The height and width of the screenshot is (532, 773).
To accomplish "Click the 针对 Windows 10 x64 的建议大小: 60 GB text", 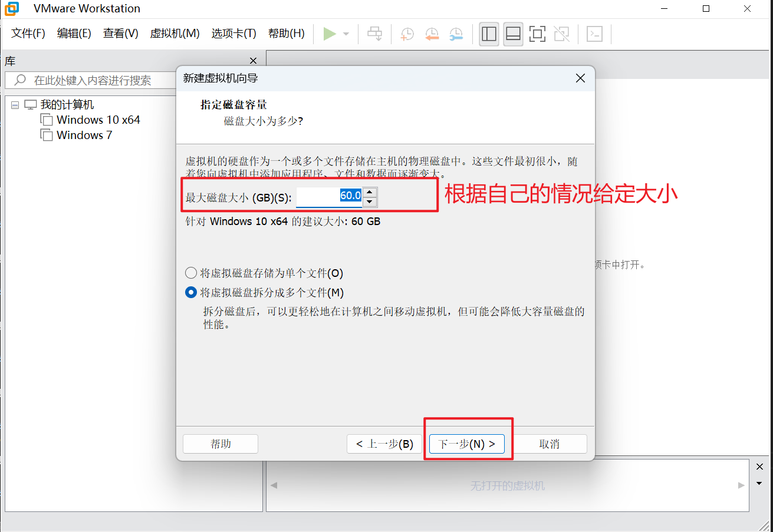I will (283, 222).
